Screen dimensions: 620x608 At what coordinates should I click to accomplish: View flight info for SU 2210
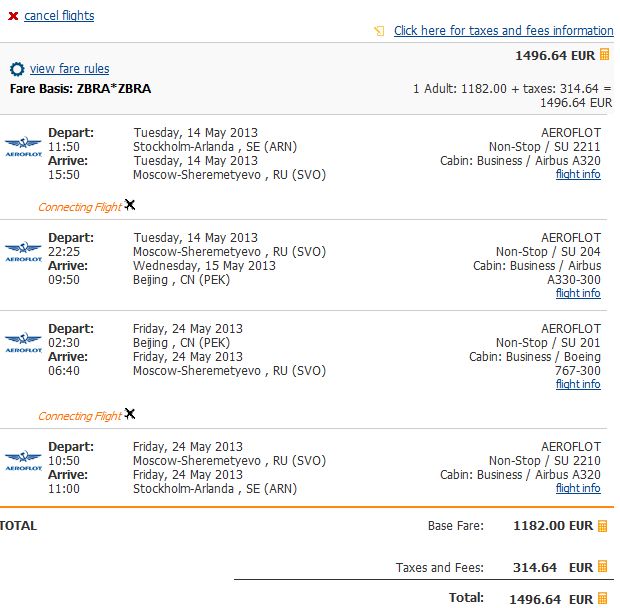[578, 489]
